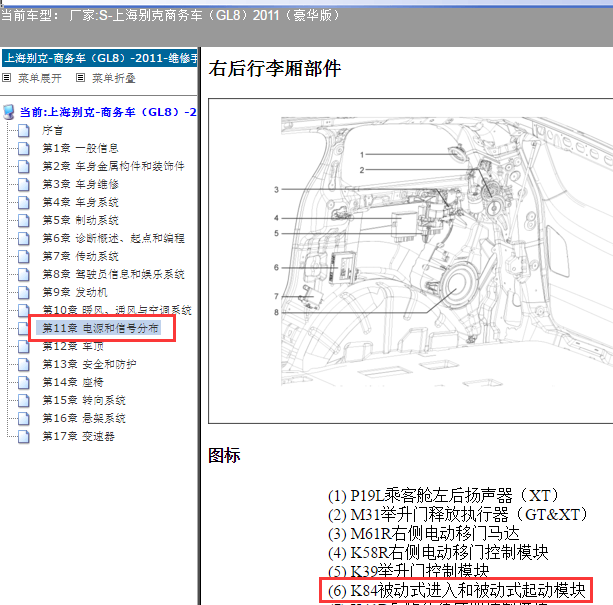
Task: Click the 菜单折叠 collapse-menu icon
Action: (x=80, y=78)
